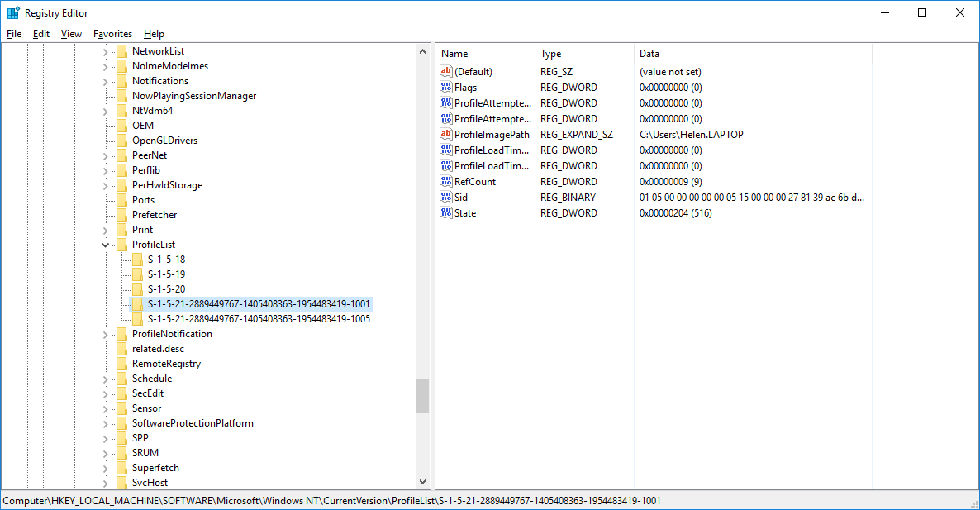Expand the SoftwareProtectionPlatform tree node
980x510 pixels.
[x=105, y=424]
